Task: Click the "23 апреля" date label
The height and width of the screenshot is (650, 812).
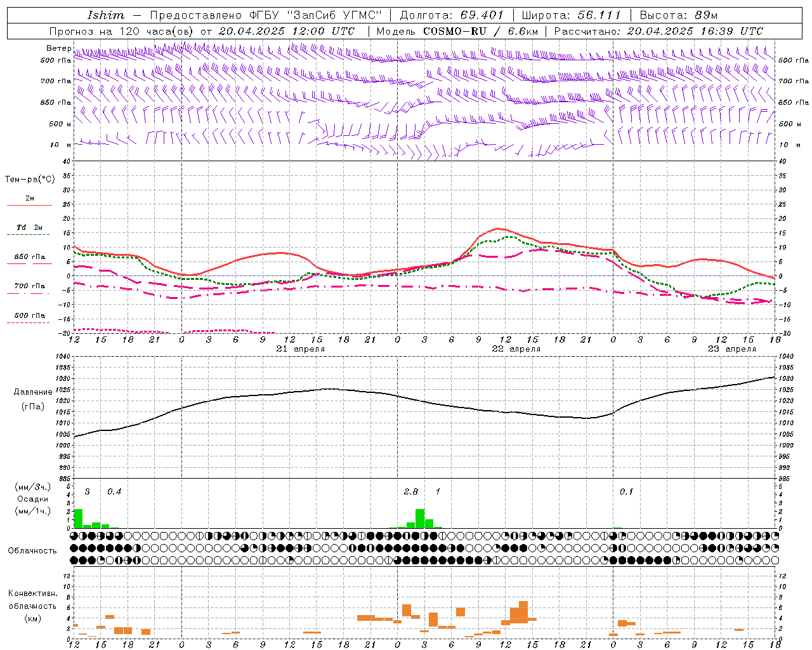Action: [732, 349]
